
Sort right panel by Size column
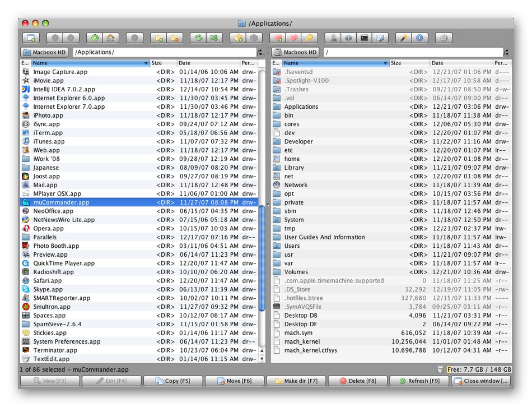pyautogui.click(x=409, y=63)
